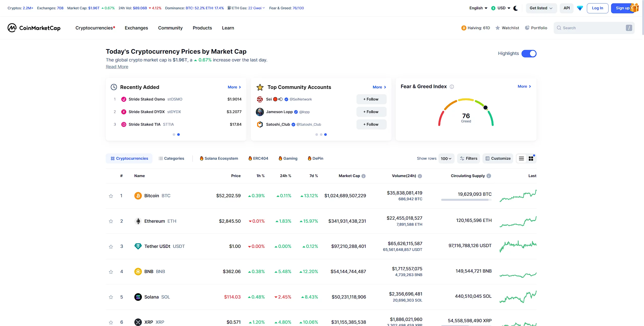Expand the Show rows 100 dropdown
Image resolution: width=644 pixels, height=326 pixels.
(x=446, y=158)
